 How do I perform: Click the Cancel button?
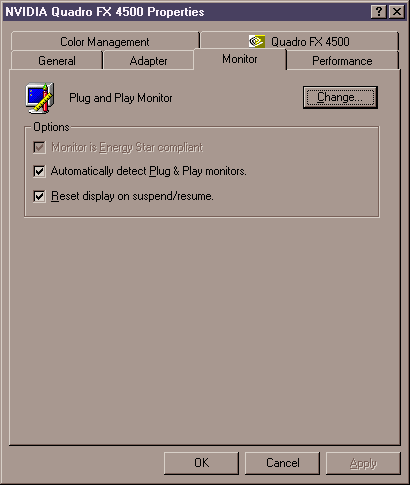point(282,463)
